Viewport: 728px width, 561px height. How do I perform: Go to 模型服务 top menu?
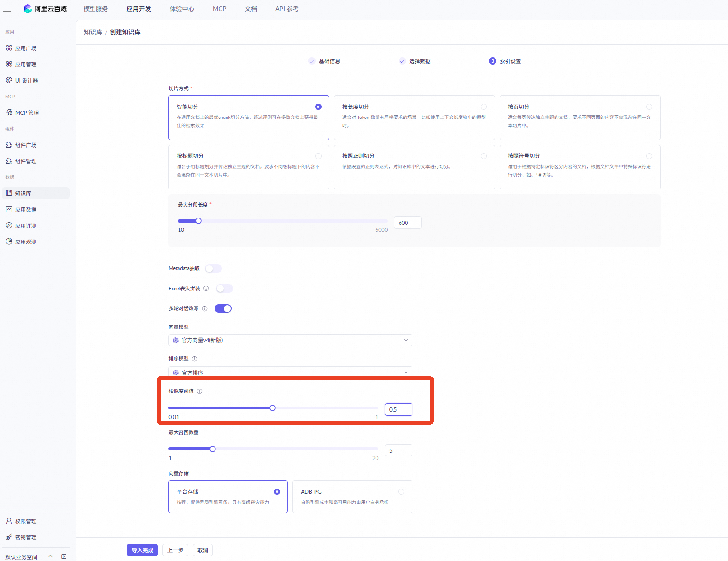pyautogui.click(x=96, y=9)
